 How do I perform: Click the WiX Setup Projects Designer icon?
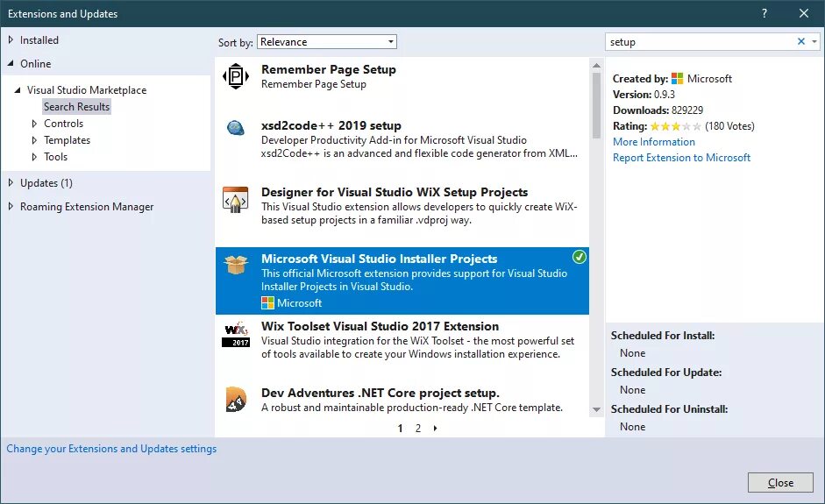[x=236, y=199]
